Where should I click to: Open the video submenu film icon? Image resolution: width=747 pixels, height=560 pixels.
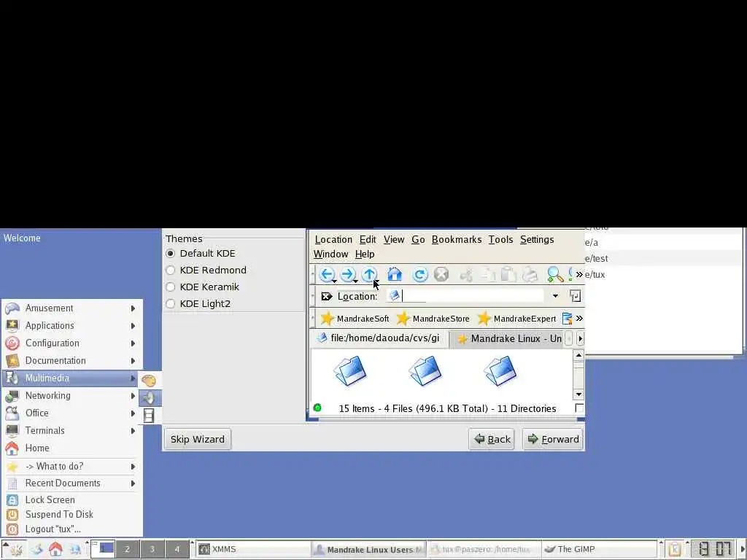click(x=149, y=415)
